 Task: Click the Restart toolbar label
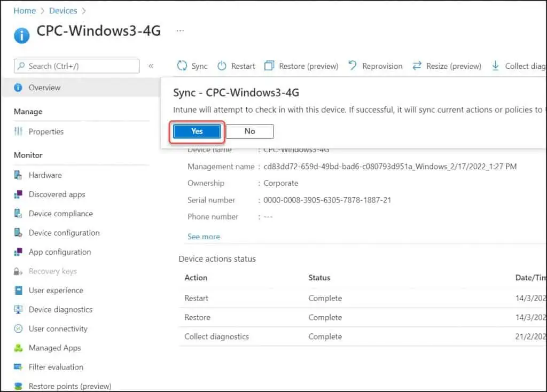243,66
